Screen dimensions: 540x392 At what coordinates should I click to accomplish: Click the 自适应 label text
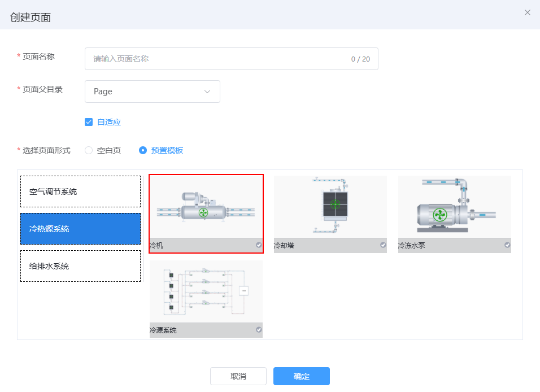[x=109, y=122]
